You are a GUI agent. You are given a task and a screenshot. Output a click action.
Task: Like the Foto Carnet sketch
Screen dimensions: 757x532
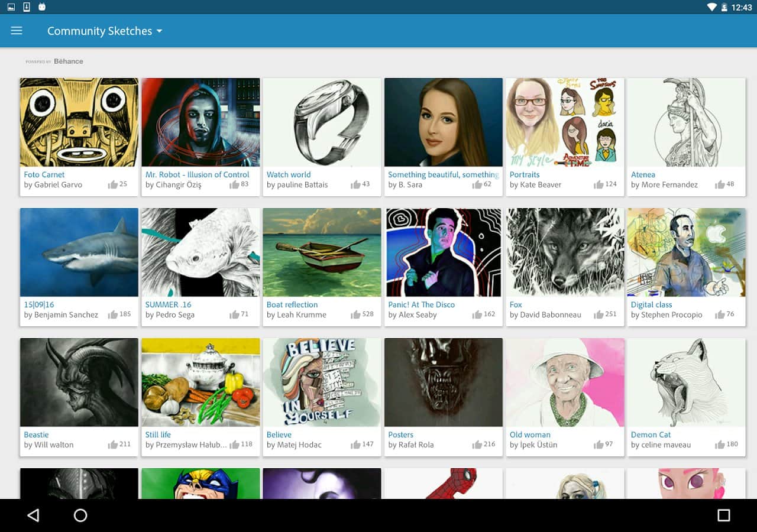[113, 184]
